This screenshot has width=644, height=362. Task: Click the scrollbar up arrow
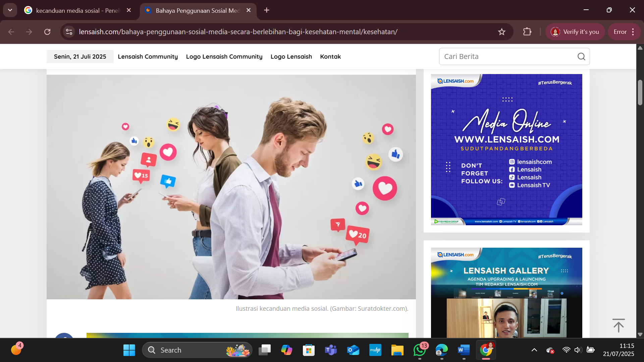(640, 48)
